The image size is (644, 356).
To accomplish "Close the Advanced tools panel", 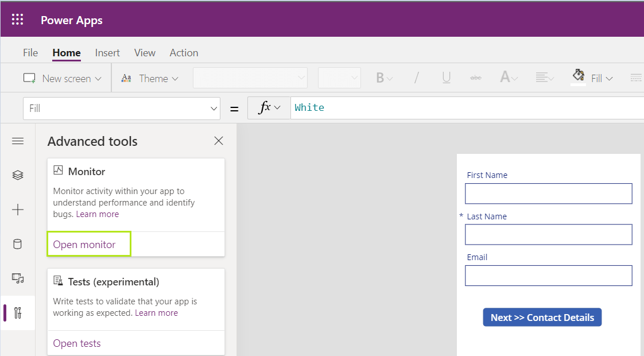I will point(219,141).
